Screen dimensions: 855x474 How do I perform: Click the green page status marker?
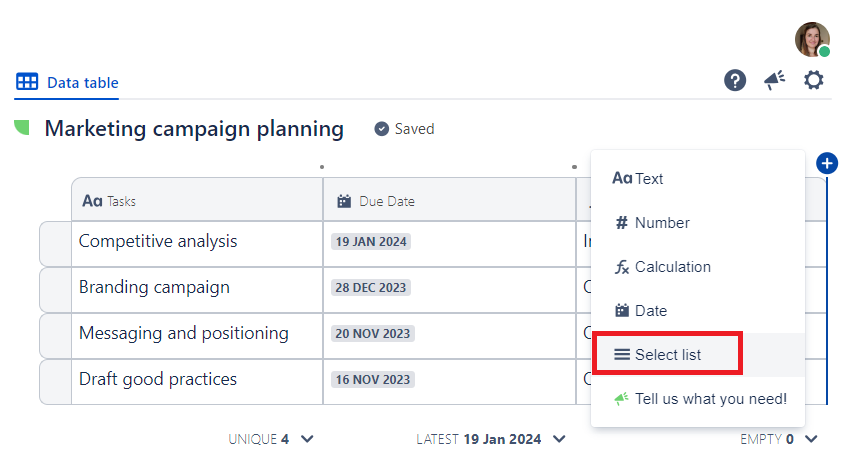(22, 128)
